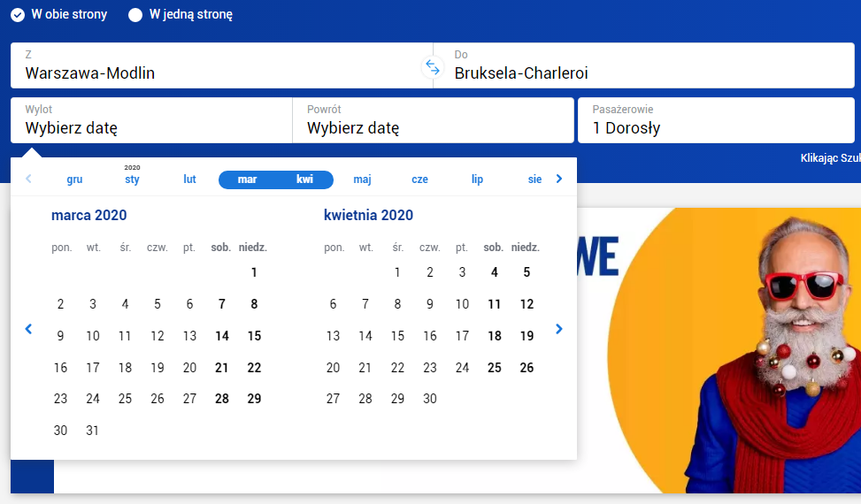Viewport: 861px width, 504px height.
Task: Jump to month gru
Action: [74, 179]
